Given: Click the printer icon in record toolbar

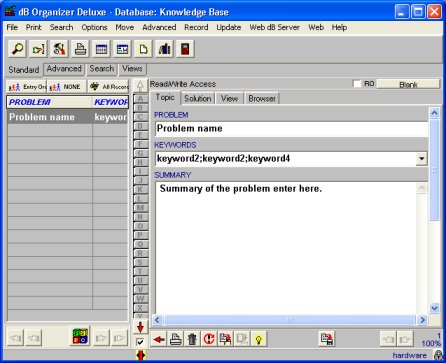Looking at the screenshot, I should 176,339.
